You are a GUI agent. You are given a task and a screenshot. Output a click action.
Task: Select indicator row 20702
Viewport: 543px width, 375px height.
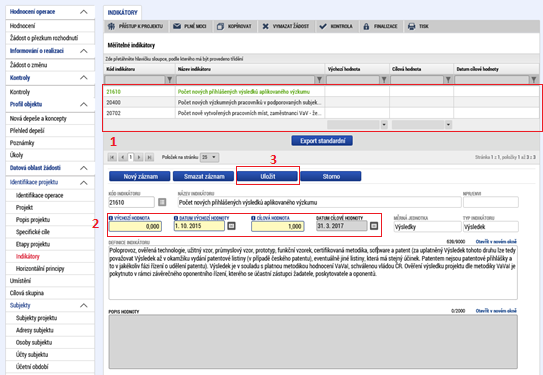click(x=321, y=113)
